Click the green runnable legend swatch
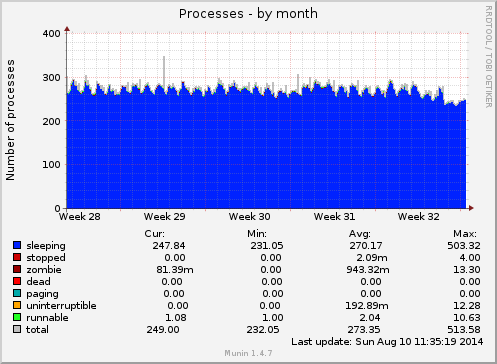 pyautogui.click(x=17, y=317)
